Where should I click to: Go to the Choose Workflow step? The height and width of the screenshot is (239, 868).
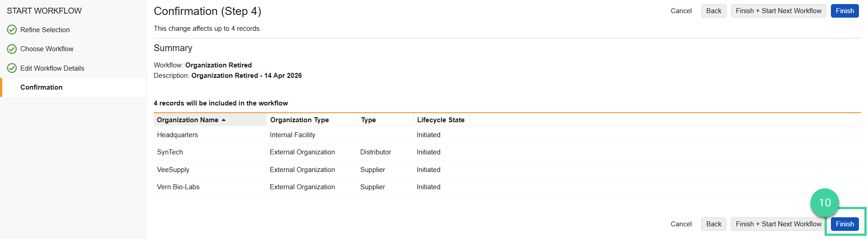(x=47, y=49)
